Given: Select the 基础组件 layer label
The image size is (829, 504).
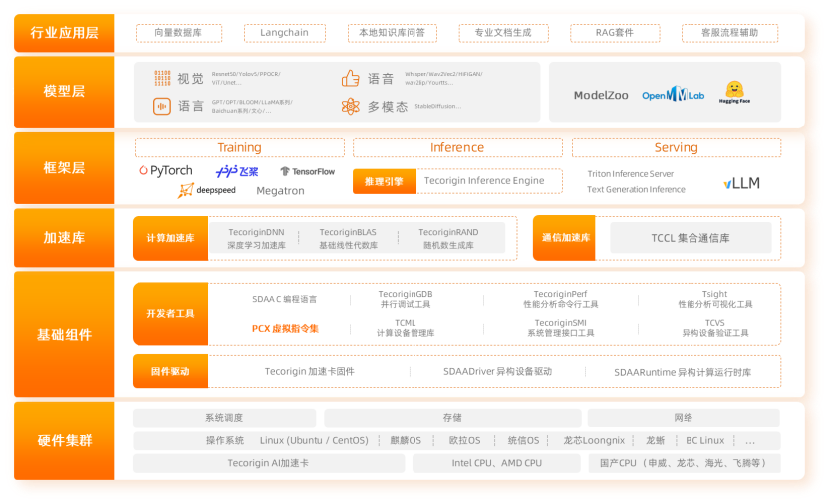Looking at the screenshot, I should (64, 335).
